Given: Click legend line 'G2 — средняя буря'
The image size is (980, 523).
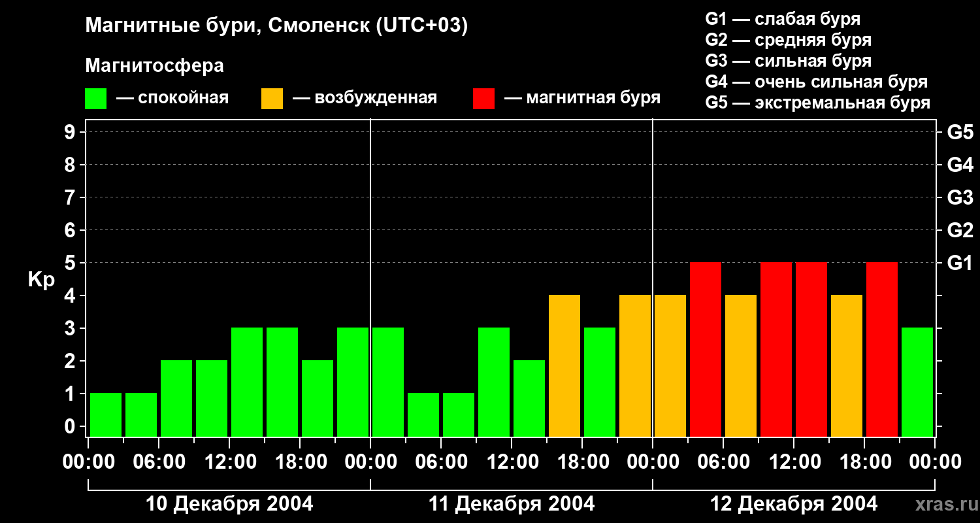Looking at the screenshot, I should [x=789, y=40].
